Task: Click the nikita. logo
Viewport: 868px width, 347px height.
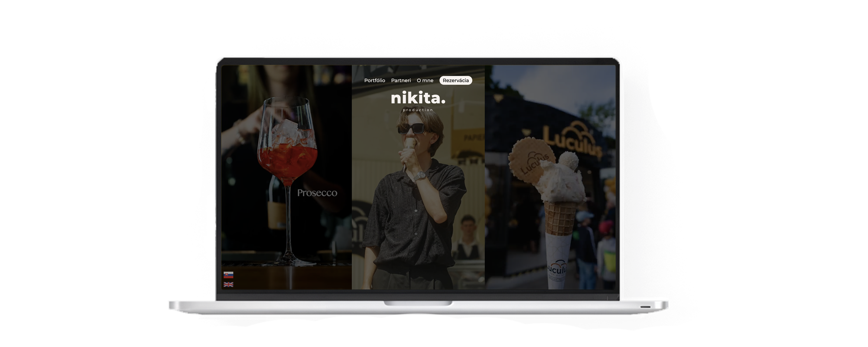Action: pos(418,98)
